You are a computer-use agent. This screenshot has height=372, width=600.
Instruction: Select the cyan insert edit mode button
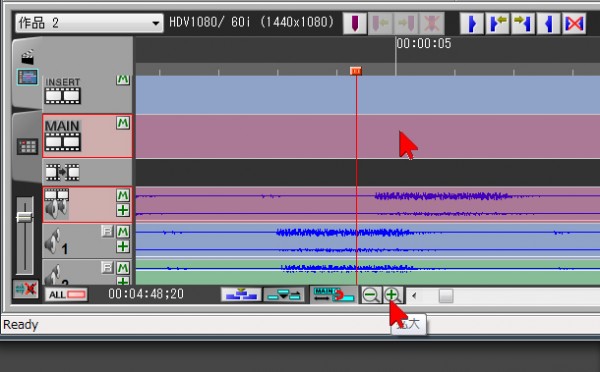[284, 295]
